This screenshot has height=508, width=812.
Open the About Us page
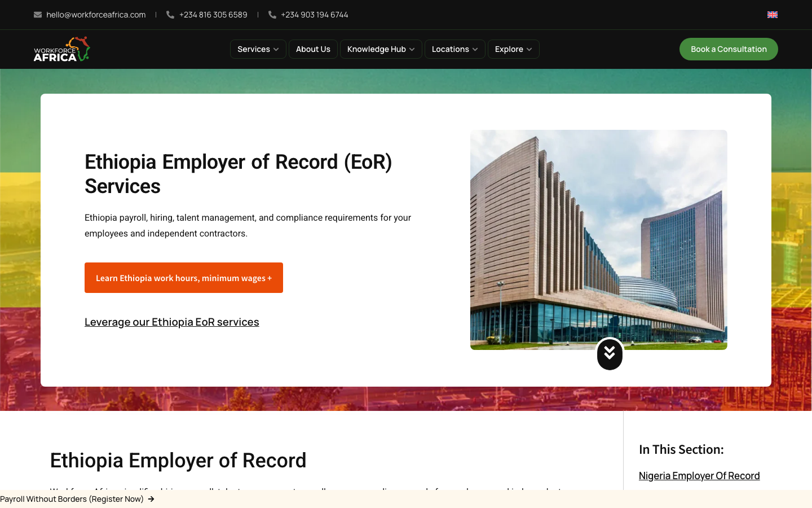click(313, 49)
